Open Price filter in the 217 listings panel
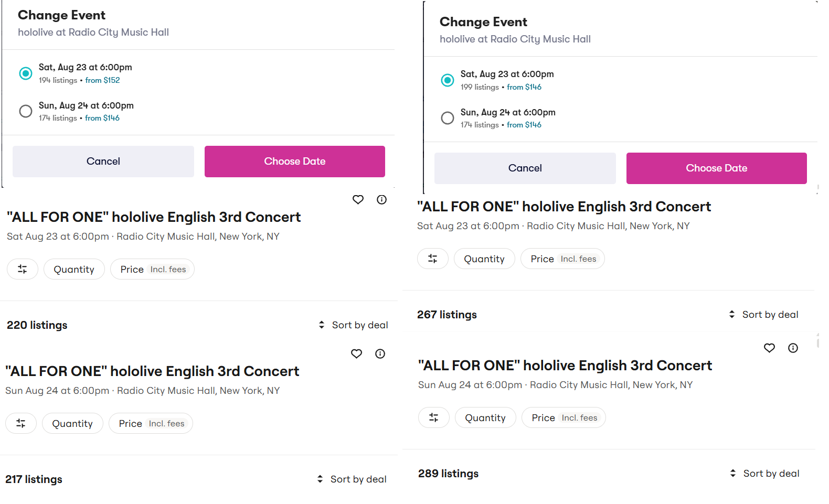This screenshot has height=504, width=829. (x=151, y=423)
